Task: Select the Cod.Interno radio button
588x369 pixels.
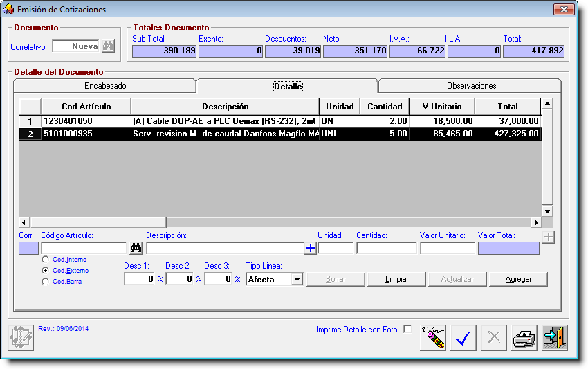Action: click(x=46, y=260)
